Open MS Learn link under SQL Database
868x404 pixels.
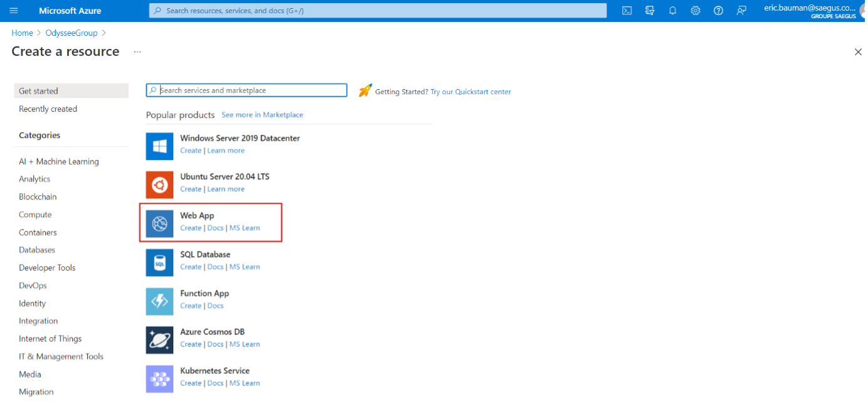click(x=245, y=267)
